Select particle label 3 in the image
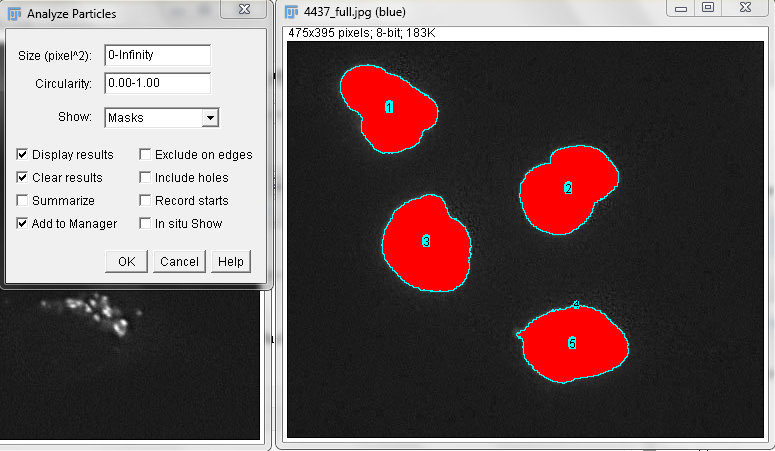 (426, 241)
